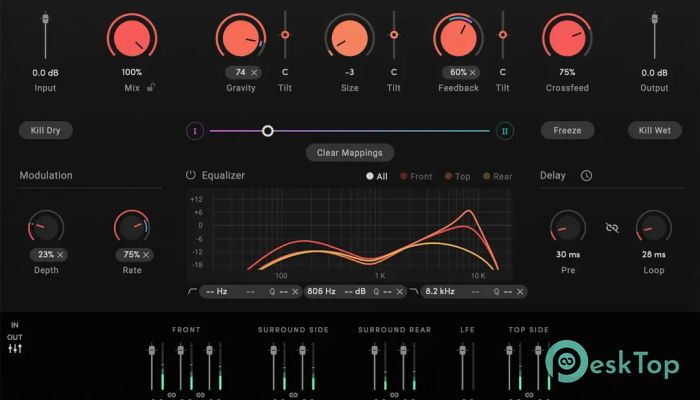This screenshot has width=700, height=400.
Task: Select the All equalizer view
Action: [x=377, y=176]
